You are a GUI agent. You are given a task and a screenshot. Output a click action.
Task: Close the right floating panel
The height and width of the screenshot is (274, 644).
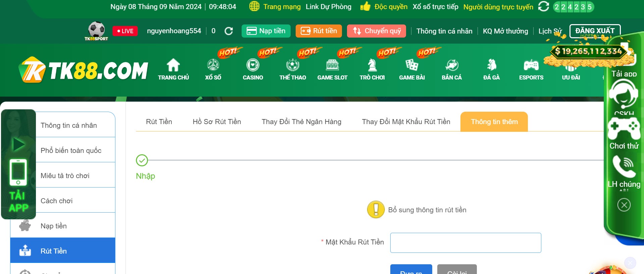[x=624, y=205]
